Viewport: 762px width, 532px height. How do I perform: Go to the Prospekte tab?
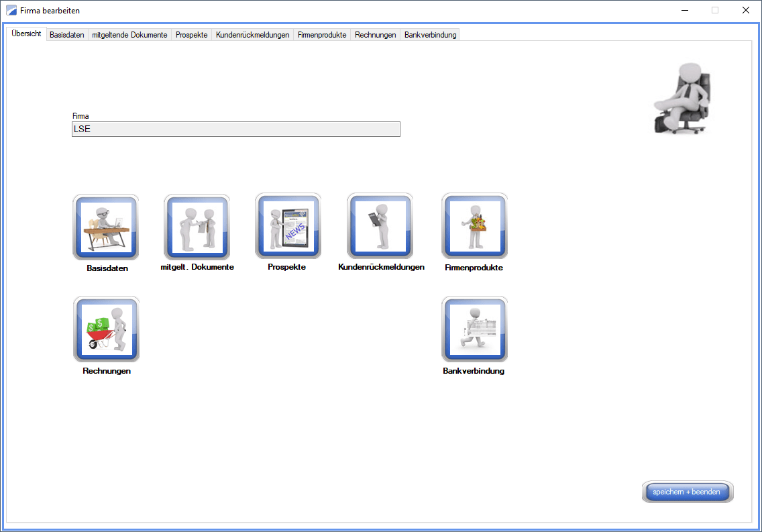192,35
